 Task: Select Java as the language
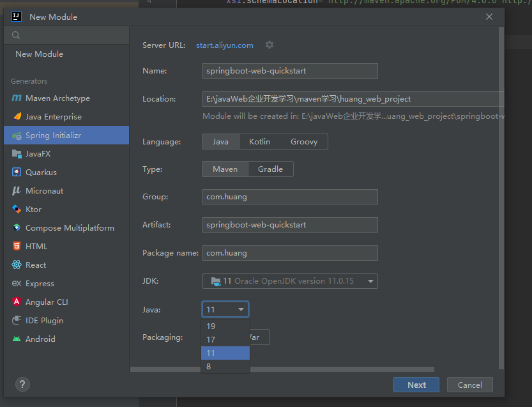[220, 142]
